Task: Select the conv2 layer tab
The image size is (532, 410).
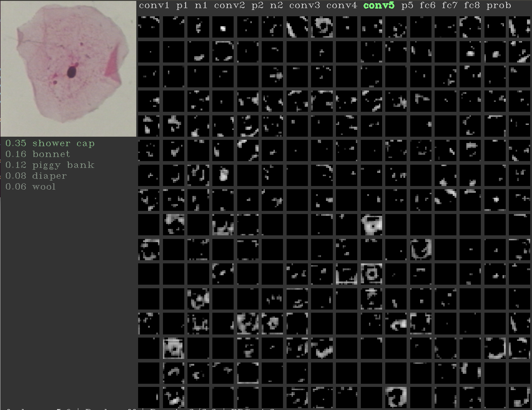Action: (x=229, y=5)
